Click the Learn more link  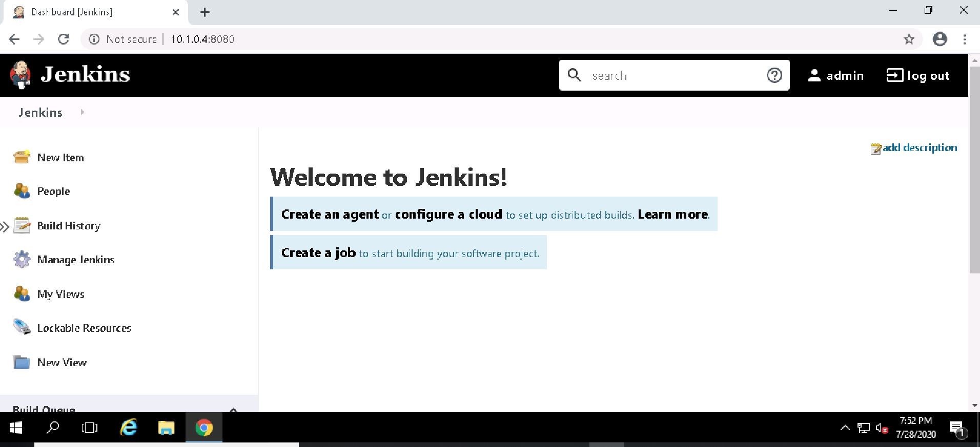673,215
